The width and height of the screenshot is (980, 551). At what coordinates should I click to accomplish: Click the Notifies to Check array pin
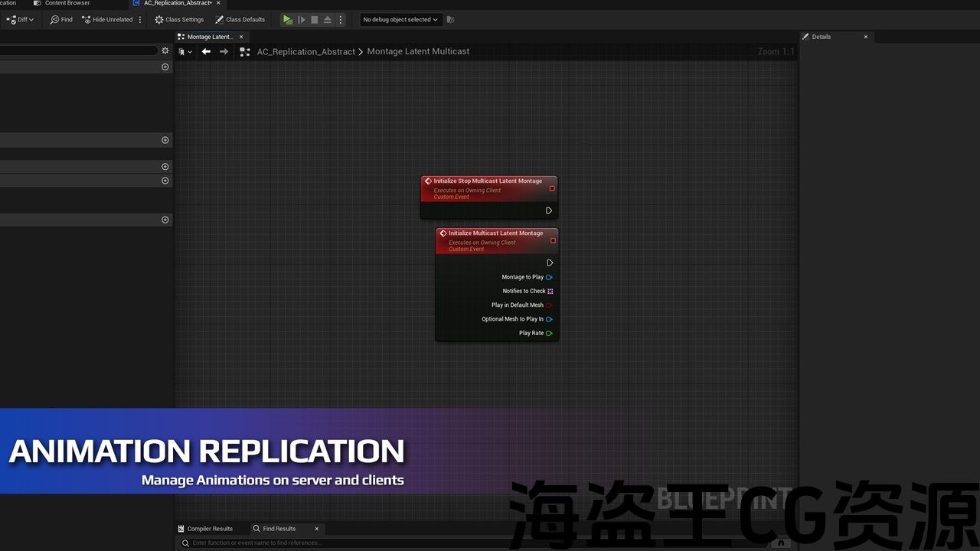(x=550, y=292)
